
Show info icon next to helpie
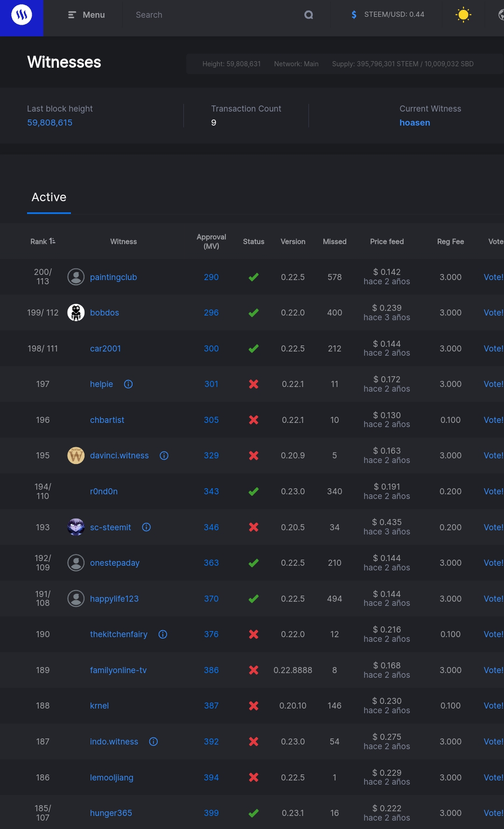pyautogui.click(x=128, y=384)
